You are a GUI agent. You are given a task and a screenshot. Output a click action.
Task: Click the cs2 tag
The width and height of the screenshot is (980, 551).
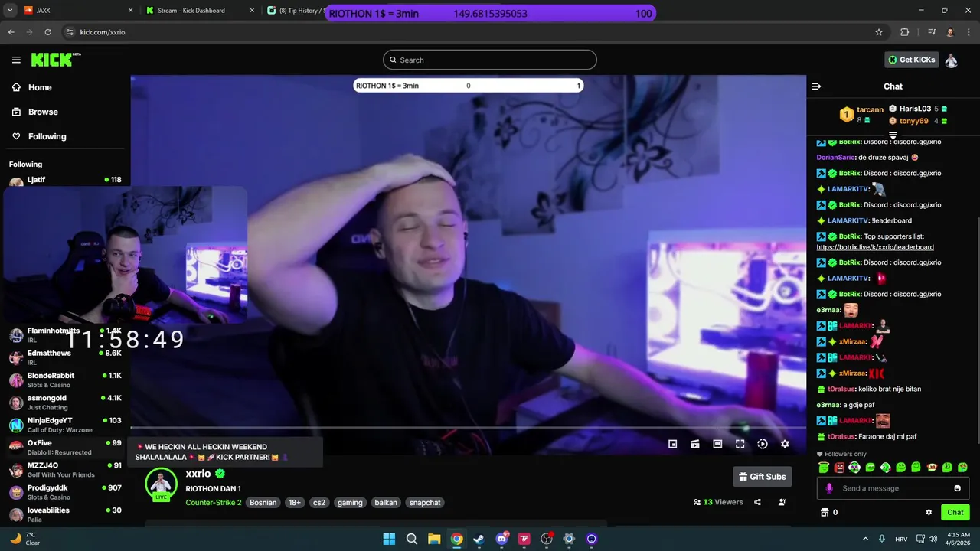click(x=319, y=503)
